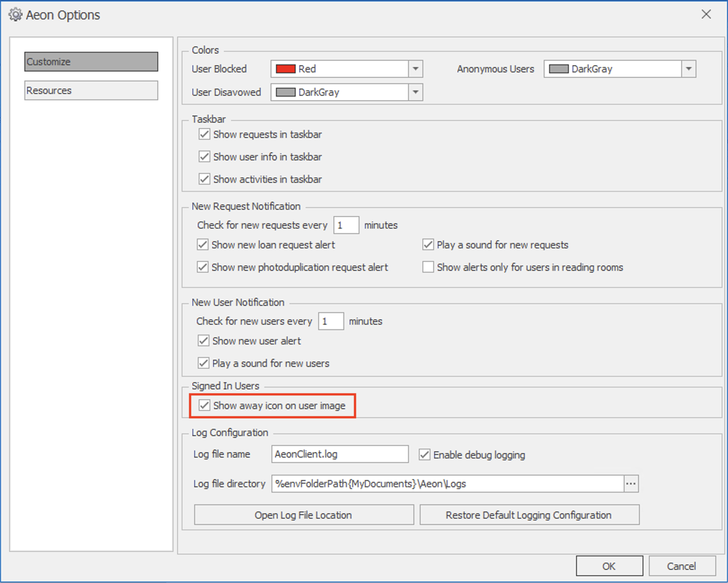Uncheck Show requests in taskbar

(x=204, y=134)
